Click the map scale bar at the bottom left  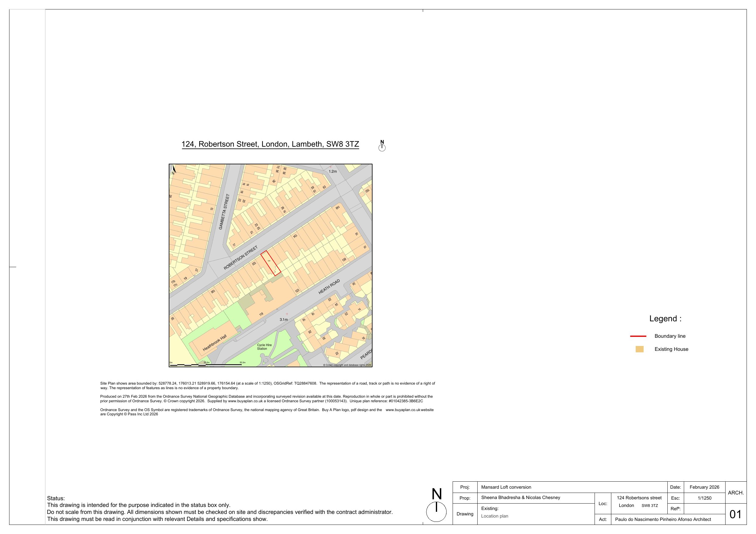tap(206, 365)
